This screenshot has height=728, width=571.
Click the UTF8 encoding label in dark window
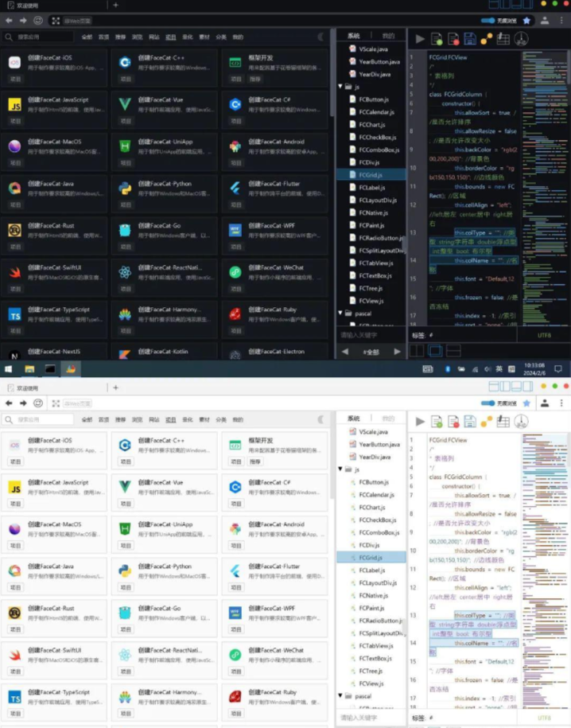(544, 335)
